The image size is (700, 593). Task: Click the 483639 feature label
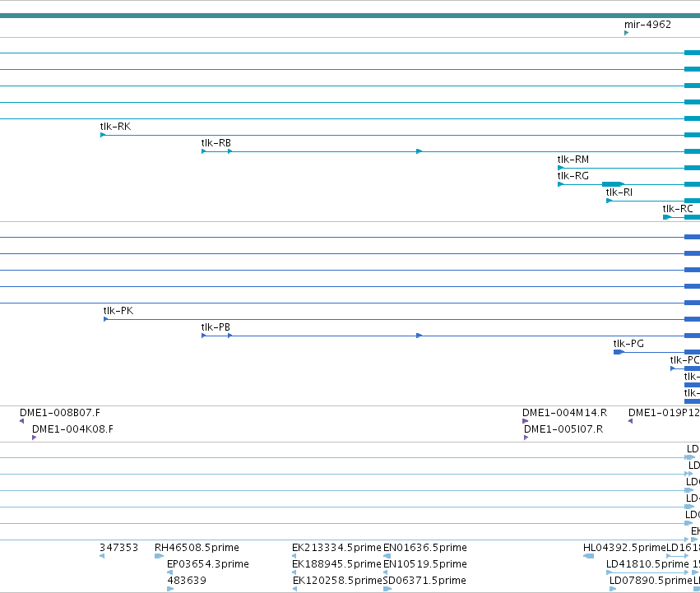187,581
